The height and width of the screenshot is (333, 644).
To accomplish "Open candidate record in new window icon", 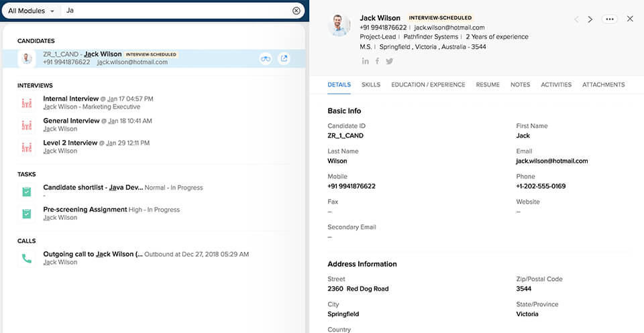I will [284, 59].
